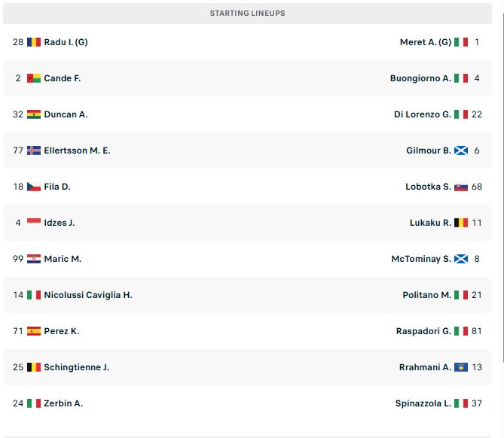Click the Iceland flag beside Ellertsson M. E.
The width and height of the screenshot is (504, 438).
pyautogui.click(x=34, y=151)
